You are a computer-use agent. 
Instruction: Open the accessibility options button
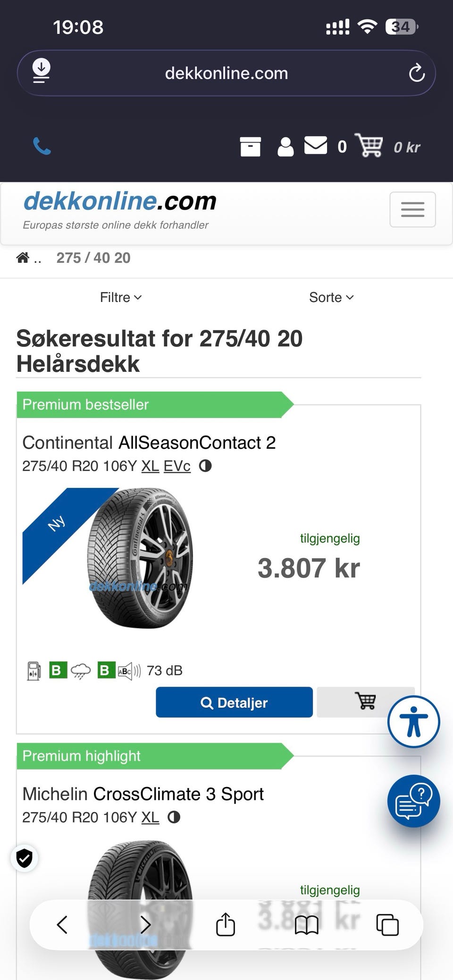413,721
